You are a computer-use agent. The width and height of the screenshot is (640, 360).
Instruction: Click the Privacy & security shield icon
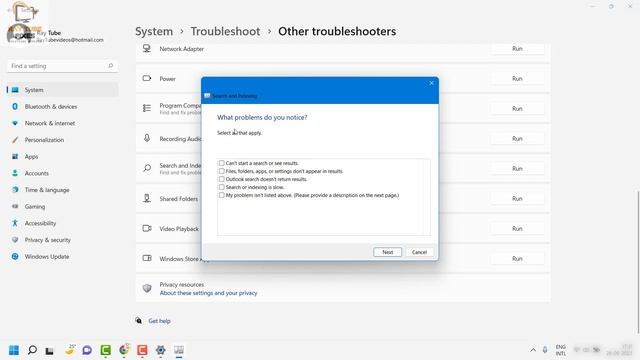pos(15,240)
